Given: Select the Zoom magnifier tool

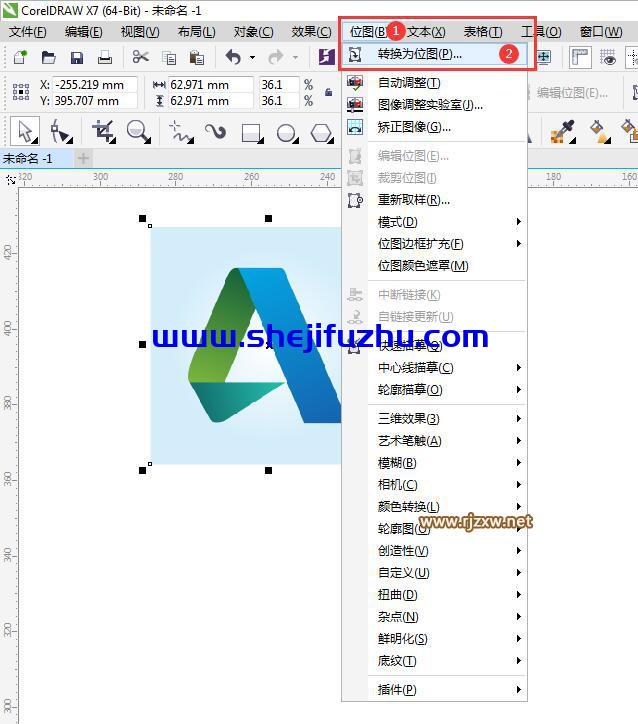Looking at the screenshot, I should (138, 132).
